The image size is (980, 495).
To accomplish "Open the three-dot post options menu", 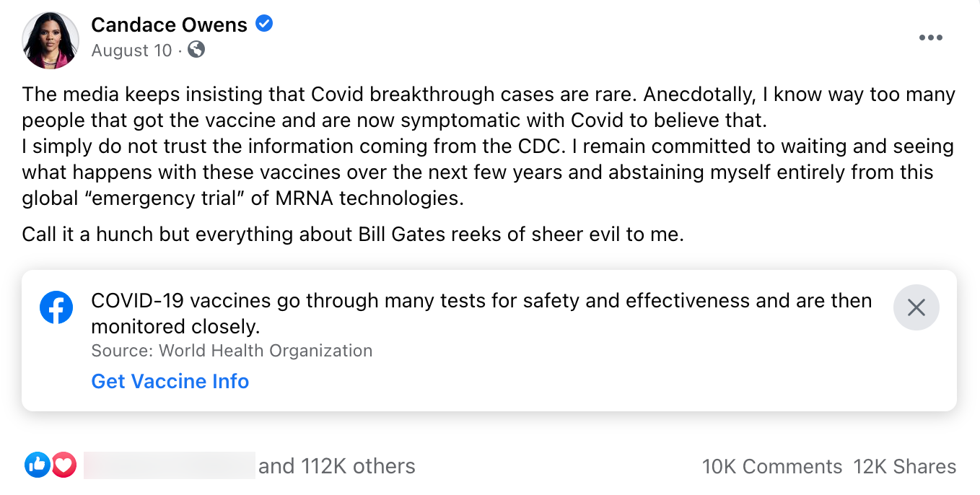I will click(x=931, y=38).
